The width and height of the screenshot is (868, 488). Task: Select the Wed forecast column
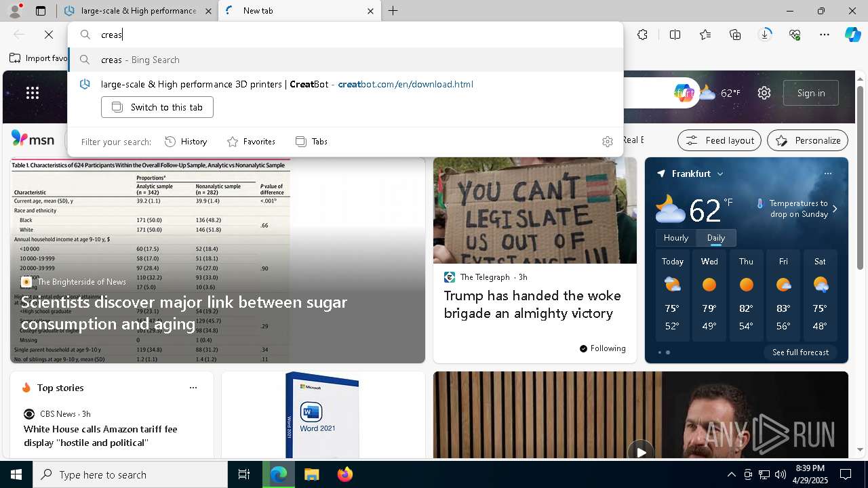[709, 296]
